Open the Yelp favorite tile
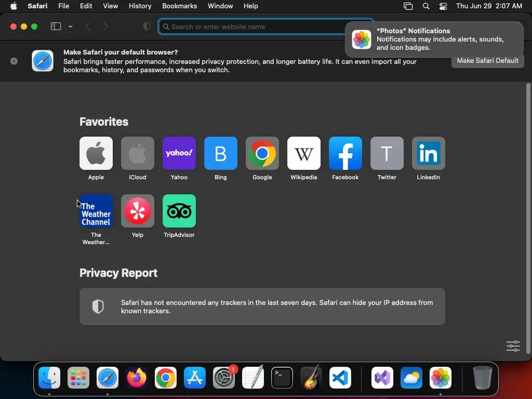This screenshot has width=532, height=399. (137, 211)
